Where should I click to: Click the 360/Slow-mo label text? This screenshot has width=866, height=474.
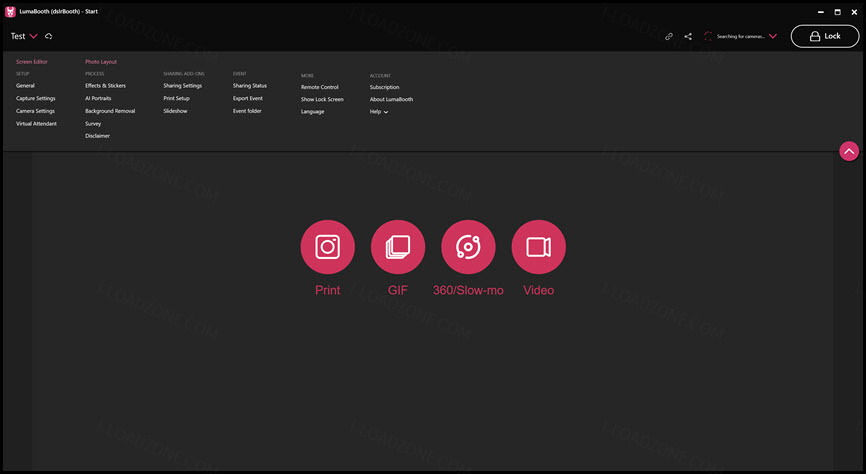(468, 290)
